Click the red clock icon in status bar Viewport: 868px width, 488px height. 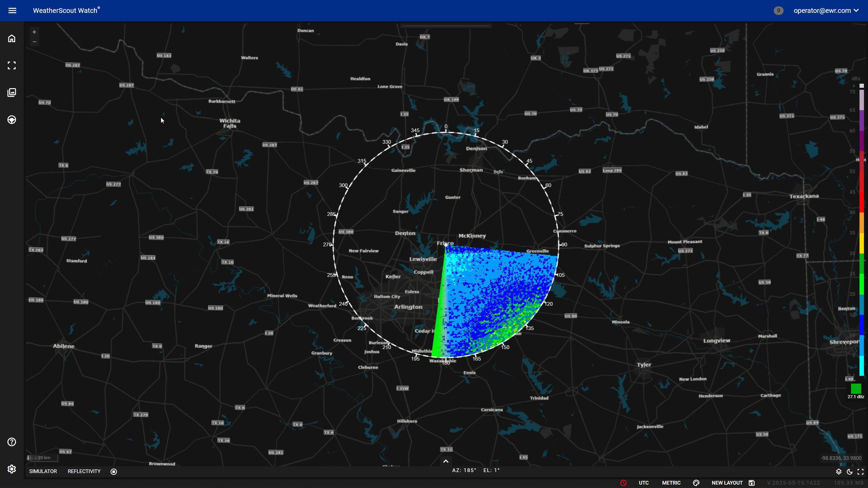pyautogui.click(x=623, y=483)
